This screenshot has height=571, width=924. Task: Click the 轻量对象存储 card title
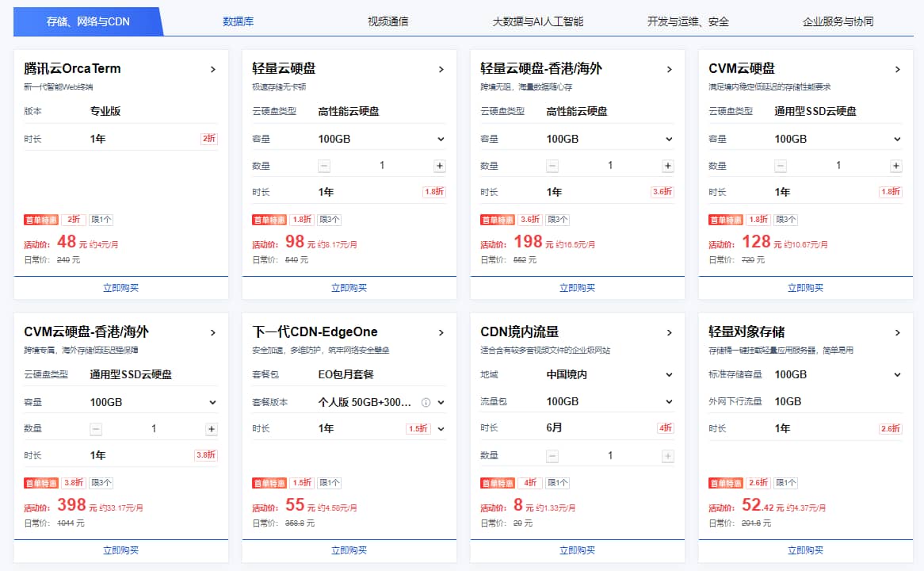[746, 332]
